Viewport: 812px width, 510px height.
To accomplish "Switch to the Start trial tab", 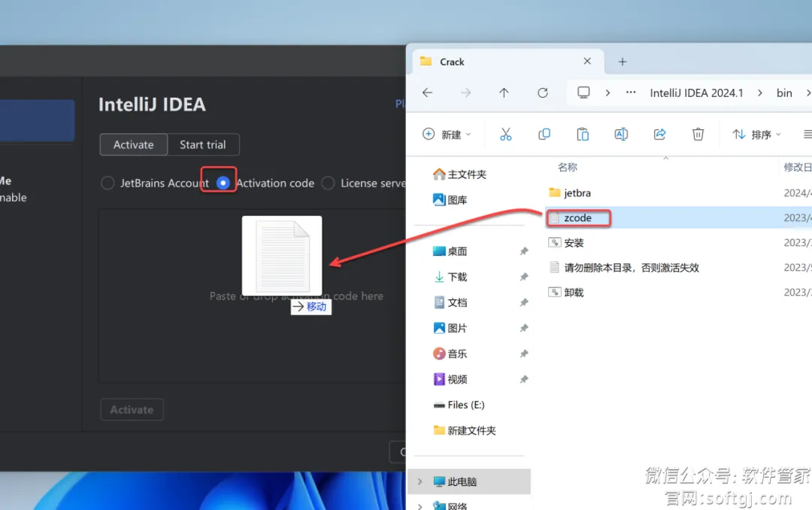I will [x=203, y=144].
